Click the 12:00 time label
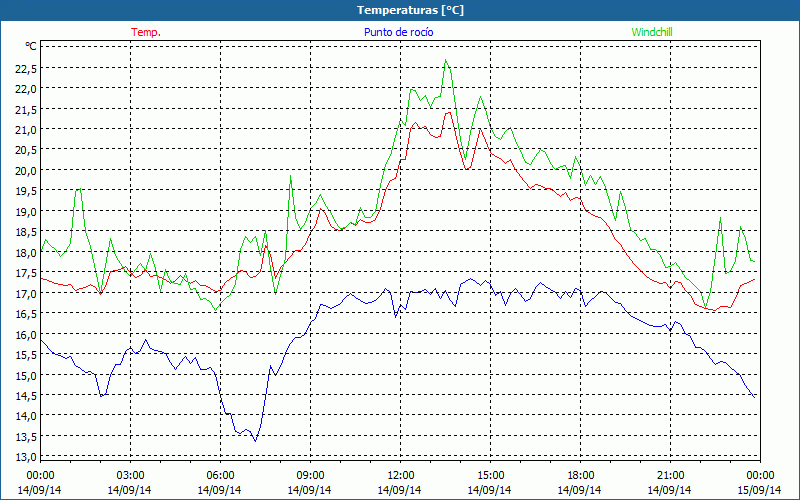 (401, 475)
